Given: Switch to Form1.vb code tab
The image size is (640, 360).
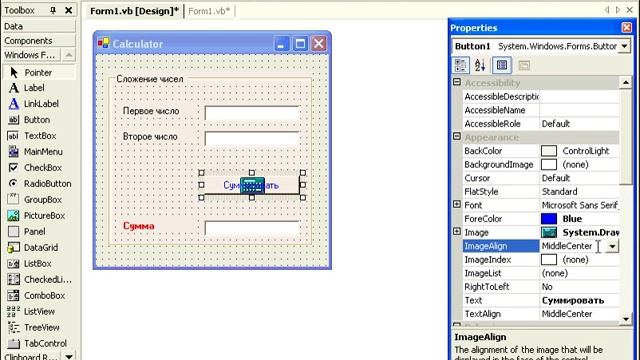Looking at the screenshot, I should coord(209,11).
